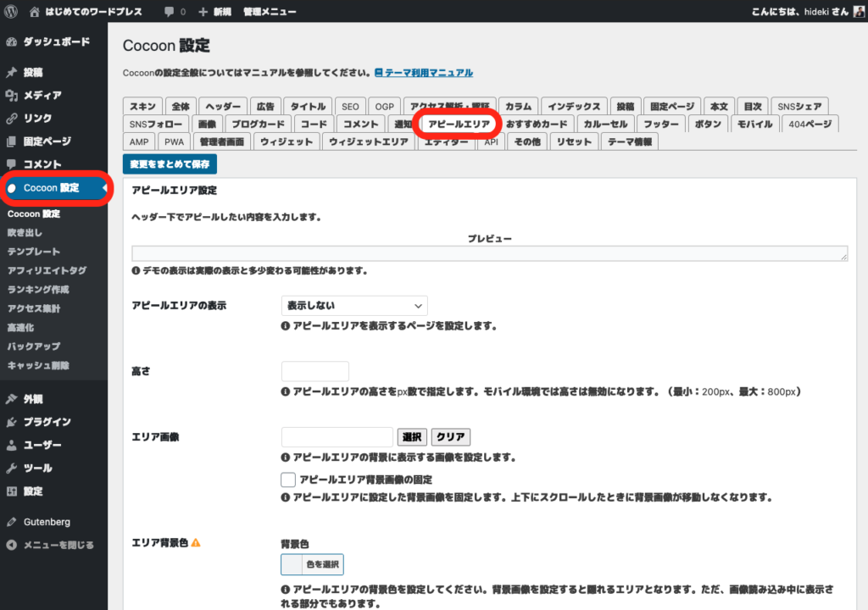Open the テンプレート submenu item

click(x=34, y=252)
